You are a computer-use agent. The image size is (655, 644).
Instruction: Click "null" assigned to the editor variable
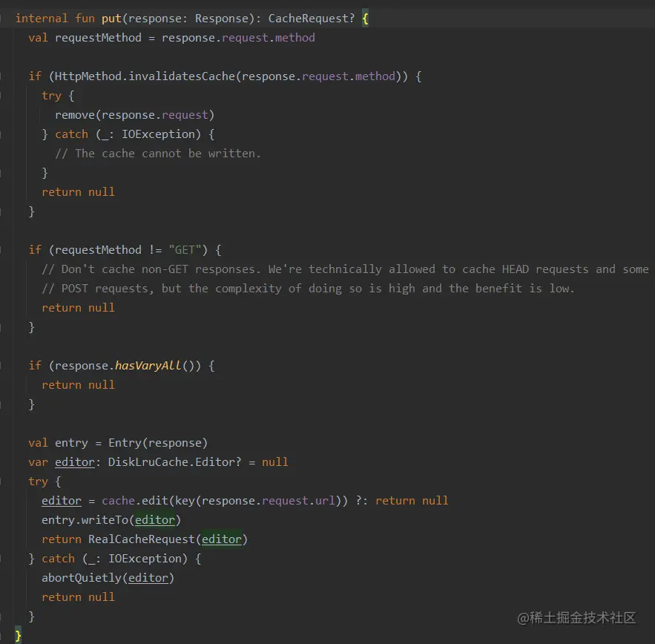(x=275, y=462)
